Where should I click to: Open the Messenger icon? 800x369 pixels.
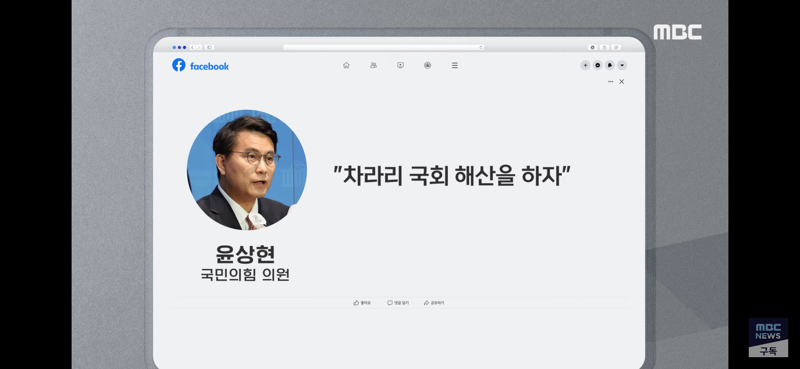(x=597, y=65)
